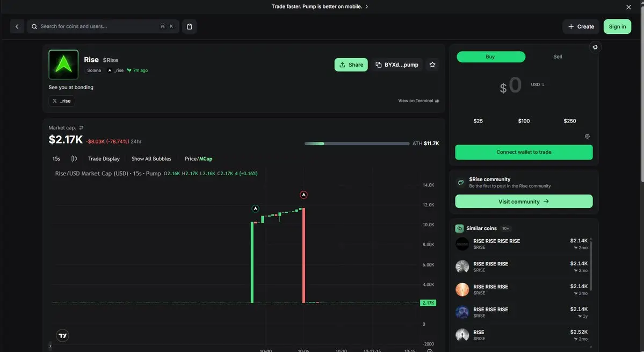Copy the BYXd...pump contract address
The image size is (644, 352).
click(x=397, y=64)
